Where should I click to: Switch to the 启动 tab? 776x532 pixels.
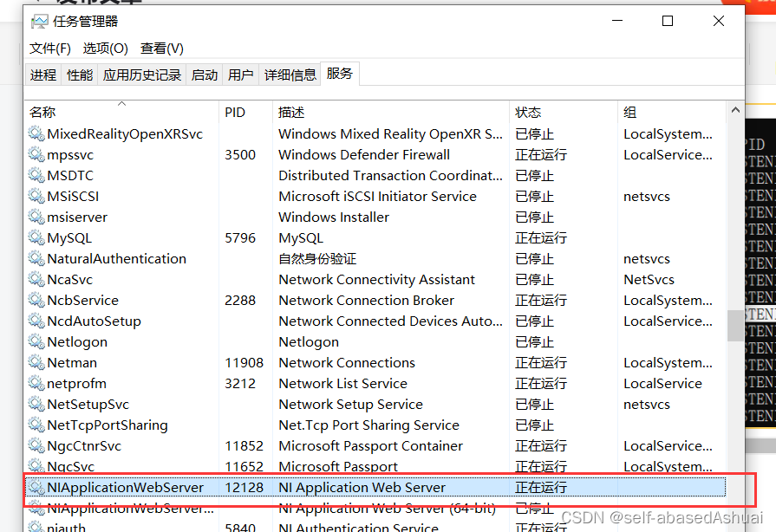coord(205,75)
